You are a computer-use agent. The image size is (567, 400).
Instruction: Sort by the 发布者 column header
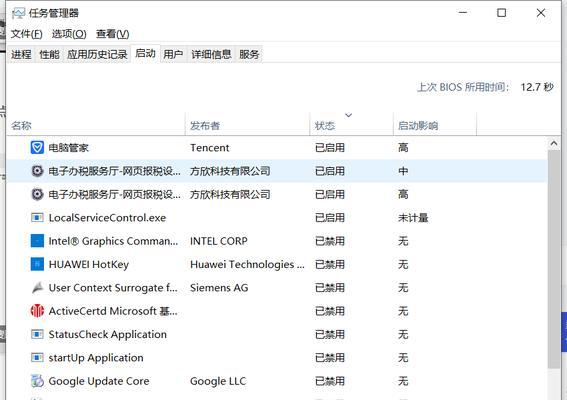pos(247,125)
